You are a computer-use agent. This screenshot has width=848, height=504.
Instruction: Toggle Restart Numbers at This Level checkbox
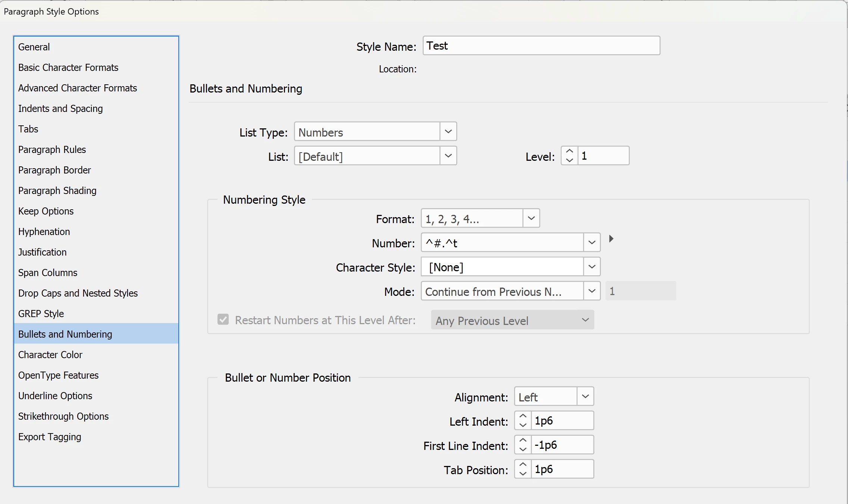tap(223, 320)
